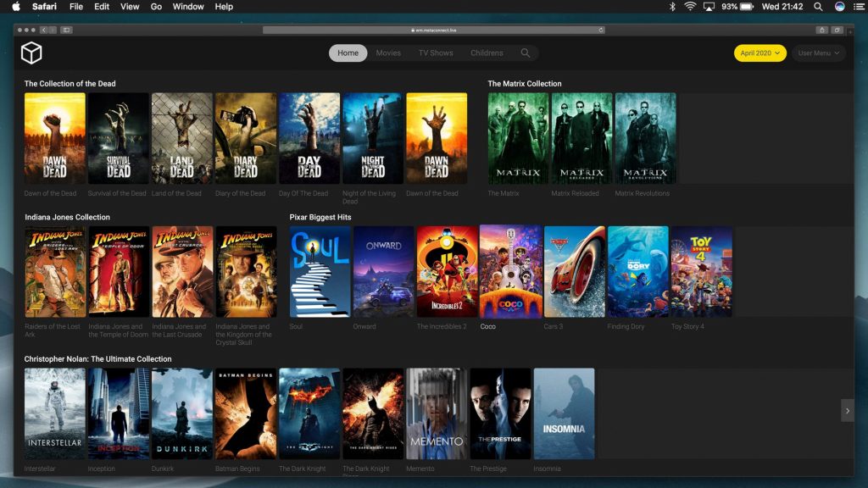The height and width of the screenshot is (488, 868).
Task: Open the Coco movie poster
Action: [510, 271]
